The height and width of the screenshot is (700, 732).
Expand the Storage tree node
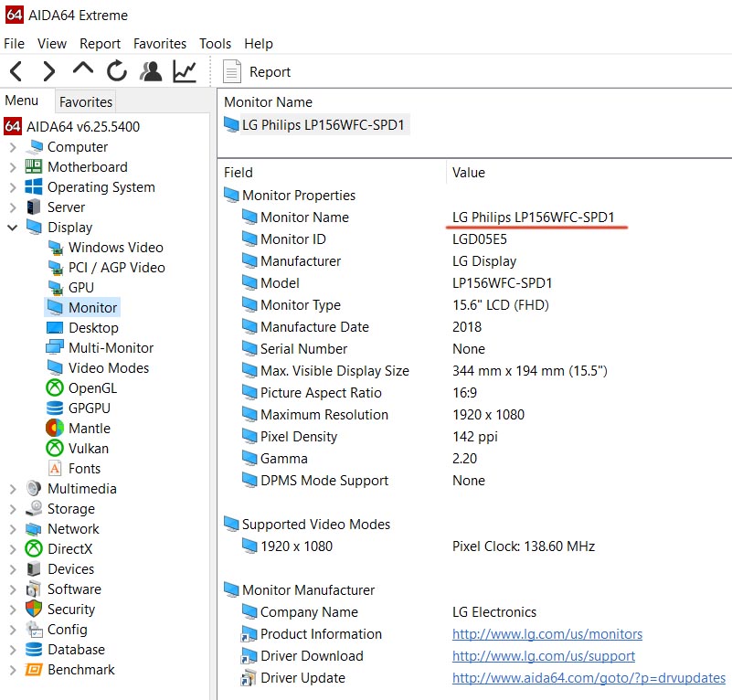[x=13, y=510]
